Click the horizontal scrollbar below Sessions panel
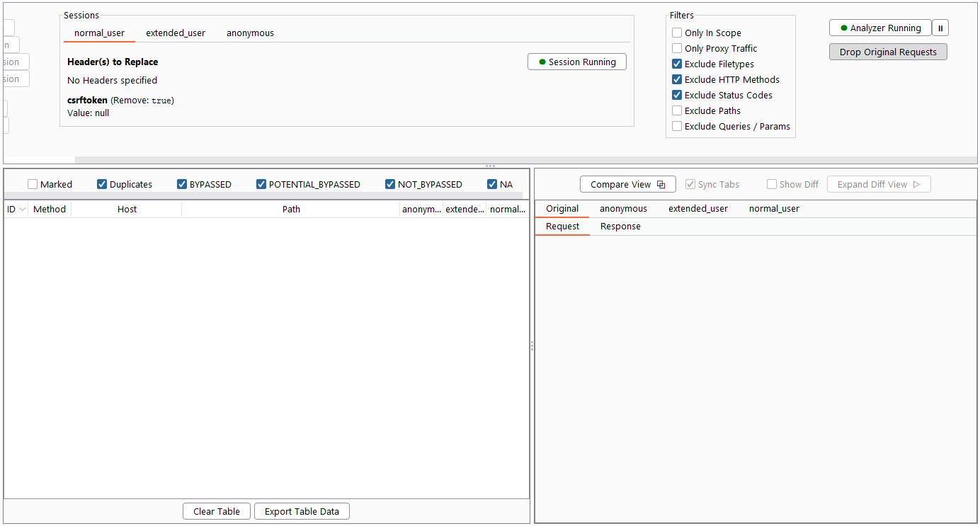This screenshot has height=526, width=980. pos(525,160)
